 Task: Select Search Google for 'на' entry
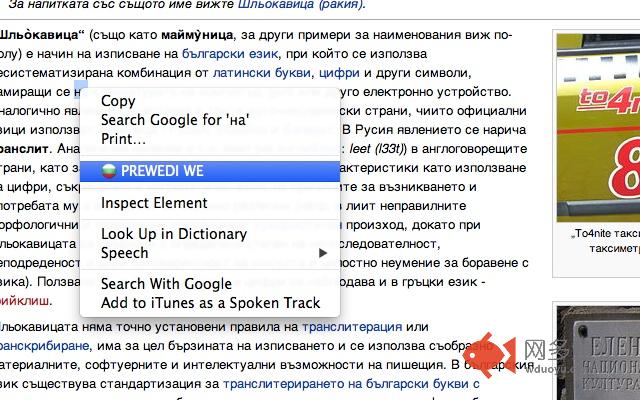pos(175,120)
